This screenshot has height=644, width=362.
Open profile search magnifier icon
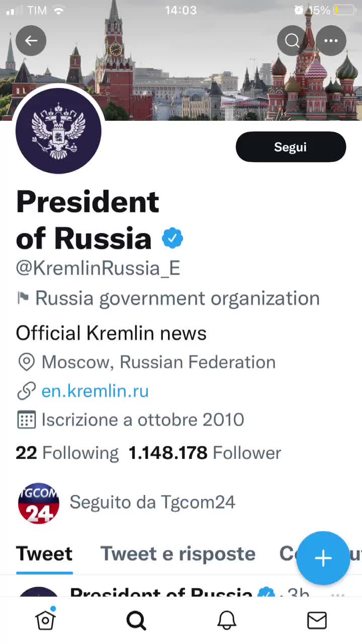pos(292,41)
